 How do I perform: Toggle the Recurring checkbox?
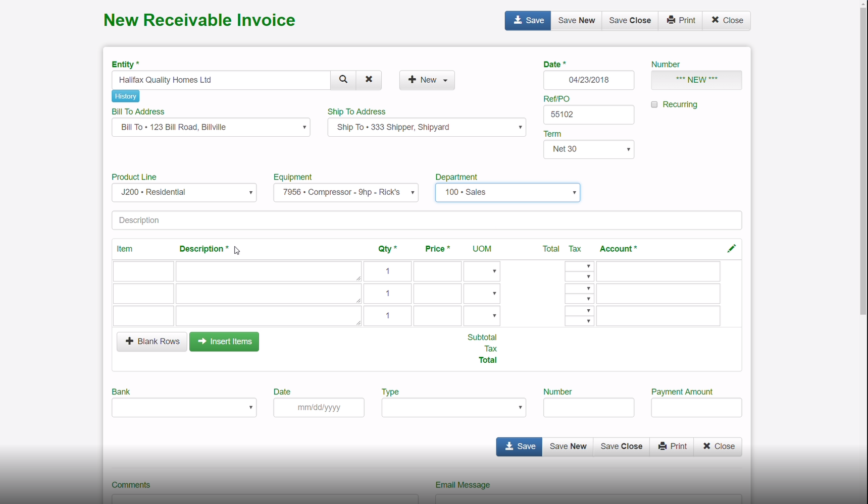pos(654,104)
